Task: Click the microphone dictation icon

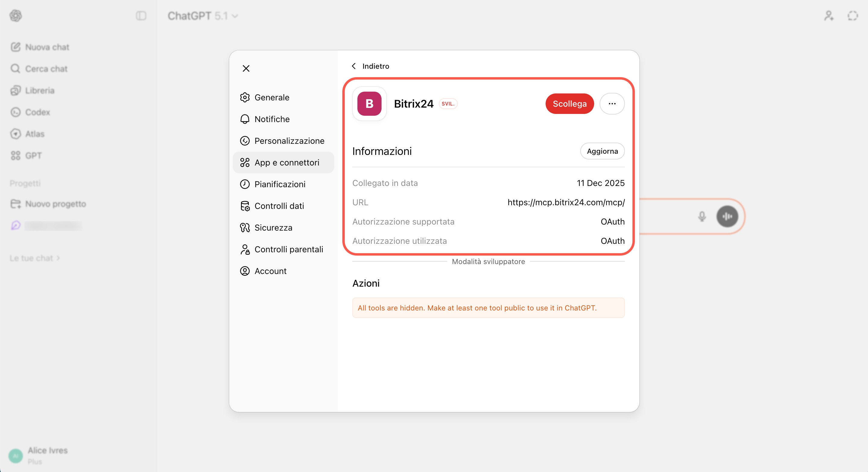Action: [x=702, y=216]
